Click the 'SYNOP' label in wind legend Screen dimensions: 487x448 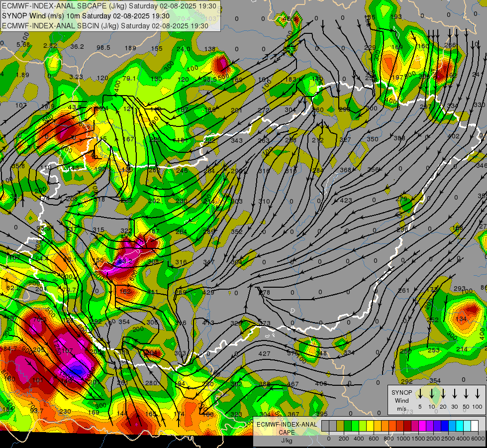click(401, 392)
